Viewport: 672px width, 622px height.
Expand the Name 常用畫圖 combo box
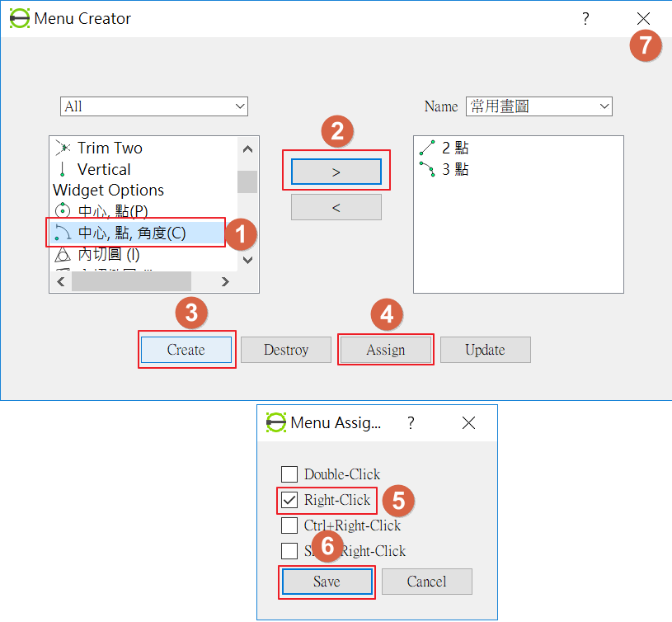point(538,106)
